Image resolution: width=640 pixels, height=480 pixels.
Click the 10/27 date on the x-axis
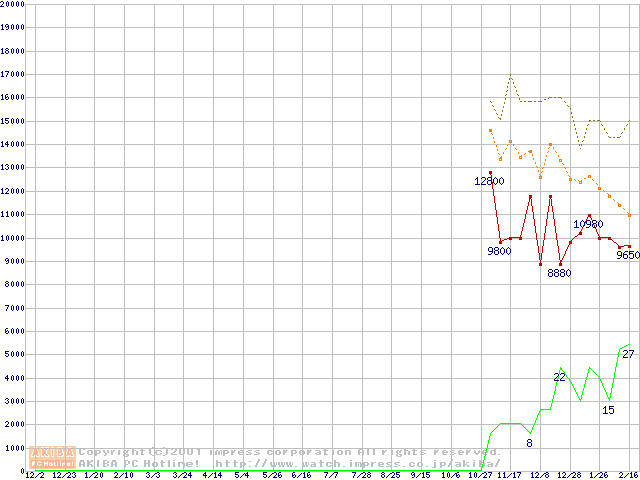[479, 475]
